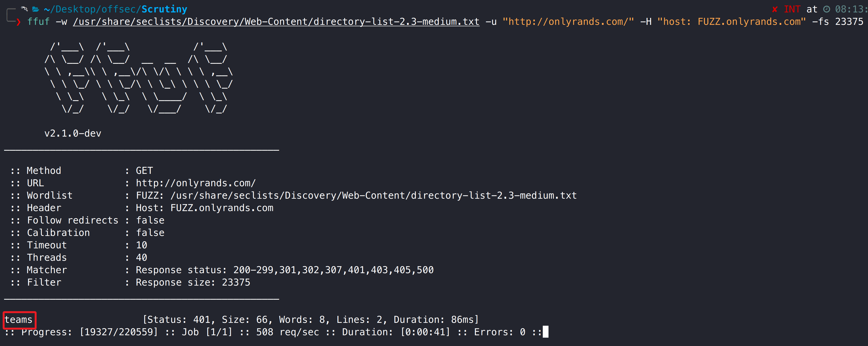Click the Host header value "FUZZ.onlyrands.com"
This screenshot has height=346, width=868.
(222, 208)
